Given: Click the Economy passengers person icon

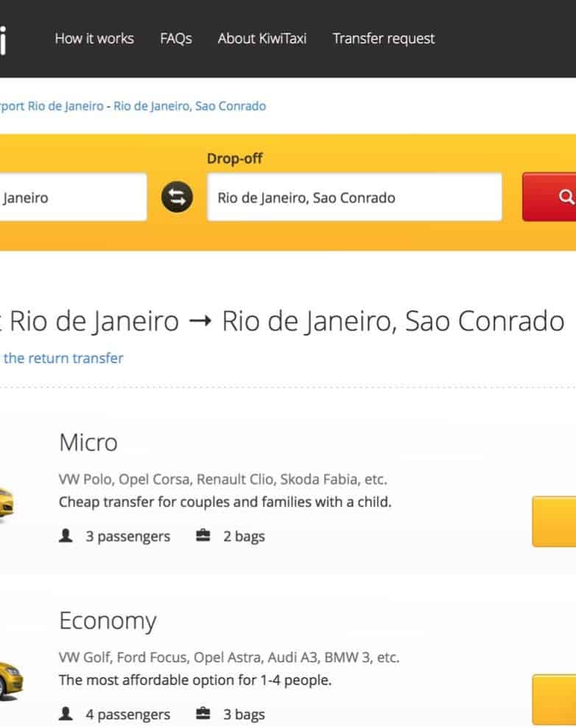Looking at the screenshot, I should point(66,714).
